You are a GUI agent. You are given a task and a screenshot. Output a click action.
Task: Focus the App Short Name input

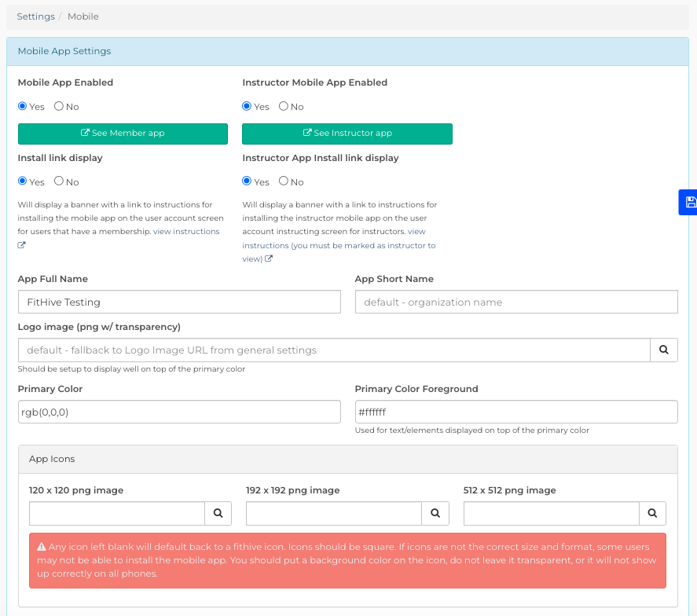click(516, 302)
